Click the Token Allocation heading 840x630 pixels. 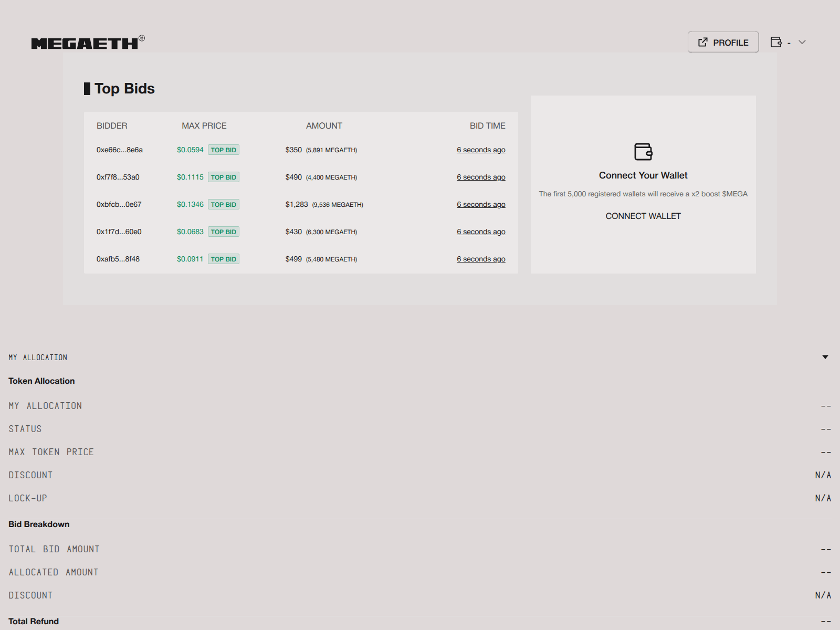[x=41, y=381]
